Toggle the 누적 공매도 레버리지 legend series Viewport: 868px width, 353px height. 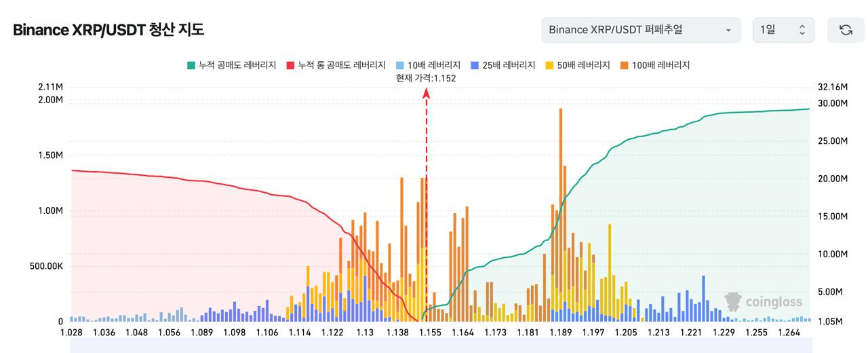(x=231, y=65)
